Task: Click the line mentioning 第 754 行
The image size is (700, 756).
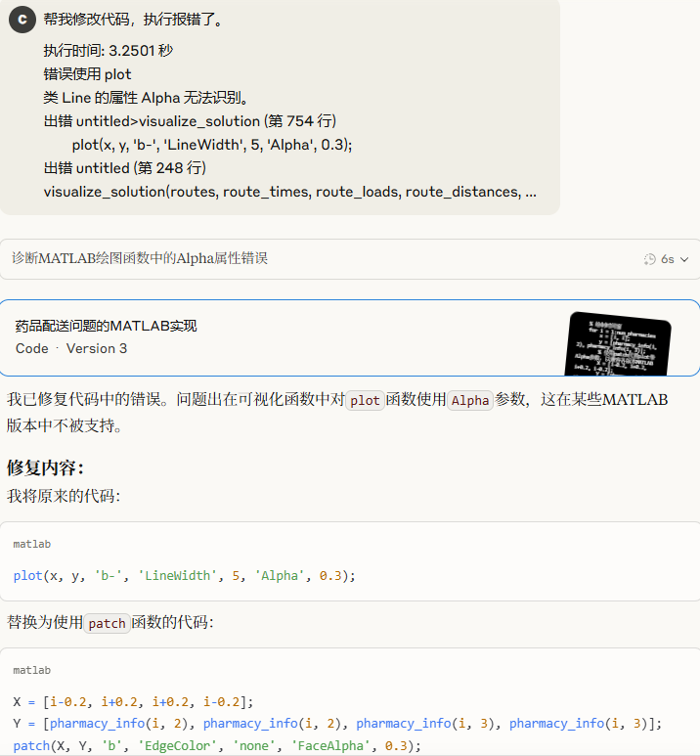Action: point(190,121)
